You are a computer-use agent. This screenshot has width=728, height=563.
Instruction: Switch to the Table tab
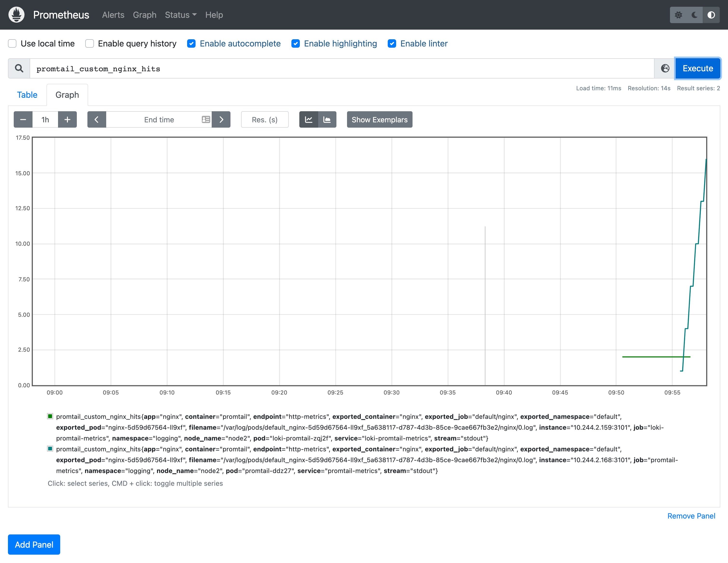click(27, 95)
